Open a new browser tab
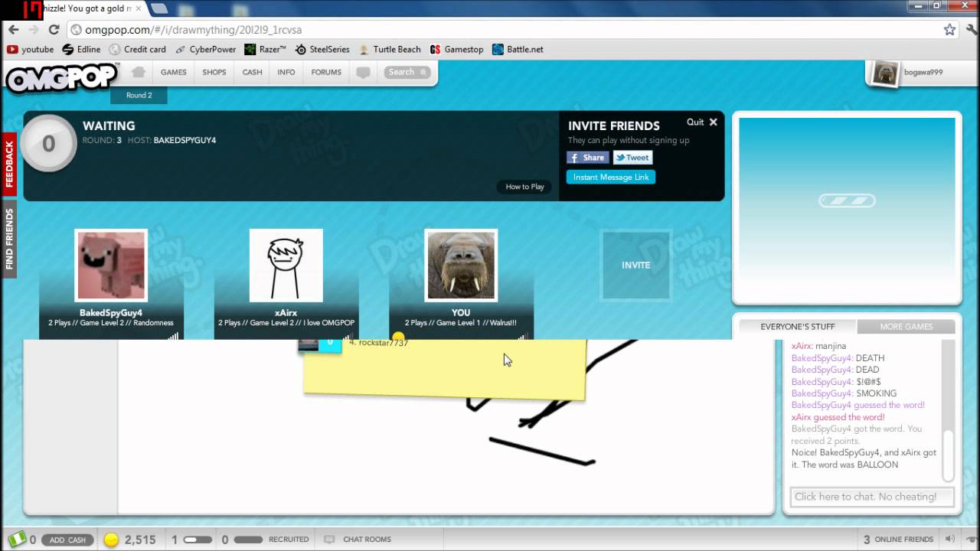This screenshot has height=551, width=980. (x=160, y=8)
